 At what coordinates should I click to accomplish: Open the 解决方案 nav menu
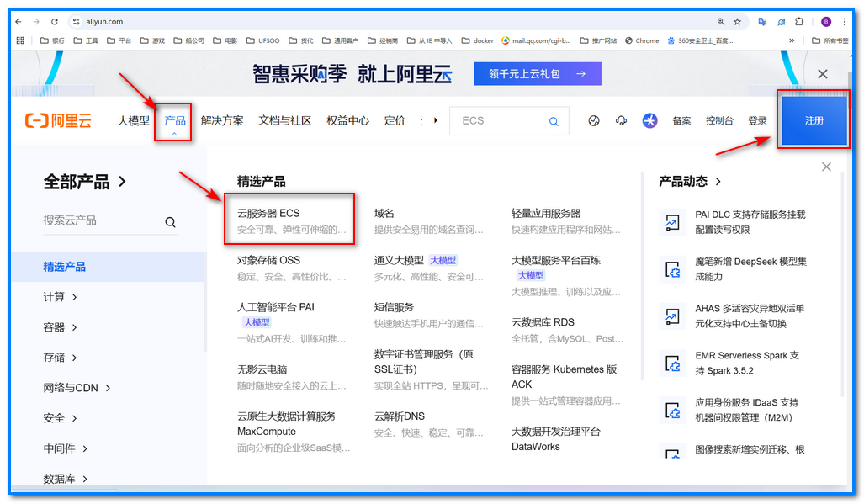(222, 120)
